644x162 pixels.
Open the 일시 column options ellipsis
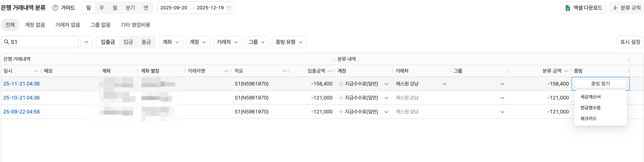[36, 71]
